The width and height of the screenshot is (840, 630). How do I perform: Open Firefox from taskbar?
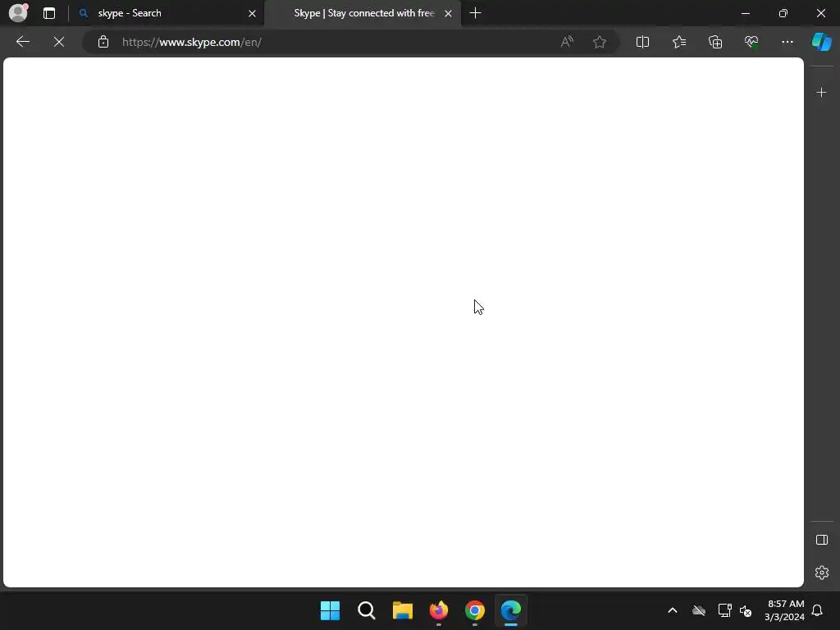pos(439,610)
